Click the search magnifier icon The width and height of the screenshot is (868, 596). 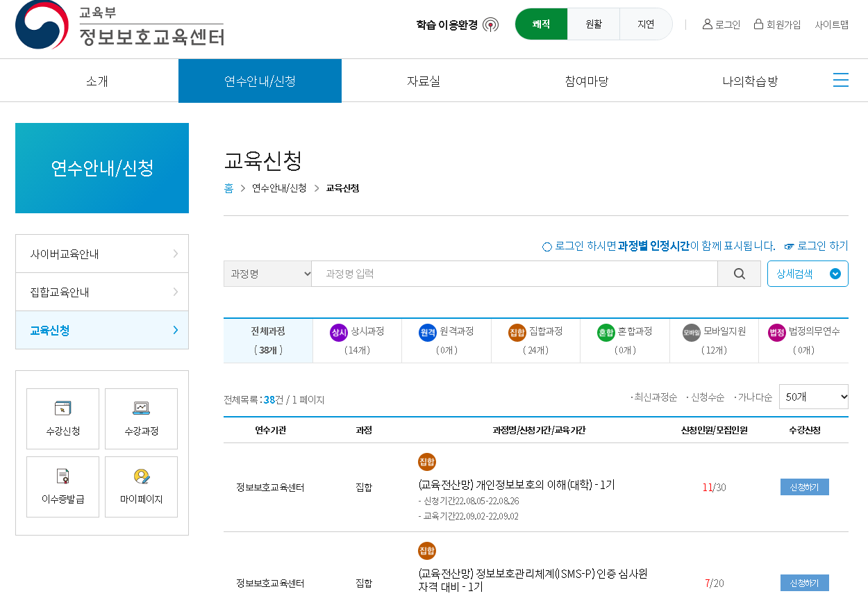[739, 273]
